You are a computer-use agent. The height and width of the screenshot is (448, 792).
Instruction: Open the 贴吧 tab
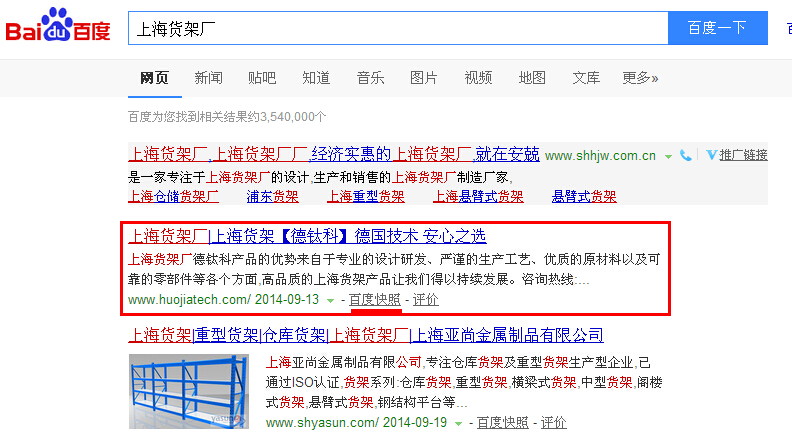(262, 78)
